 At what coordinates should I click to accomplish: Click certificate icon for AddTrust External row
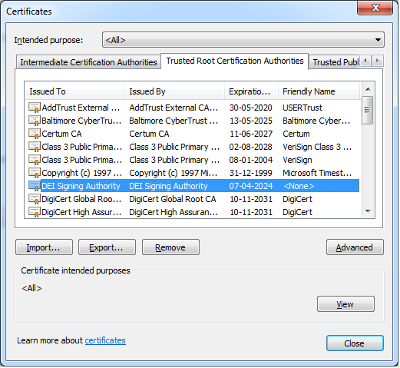(34, 108)
